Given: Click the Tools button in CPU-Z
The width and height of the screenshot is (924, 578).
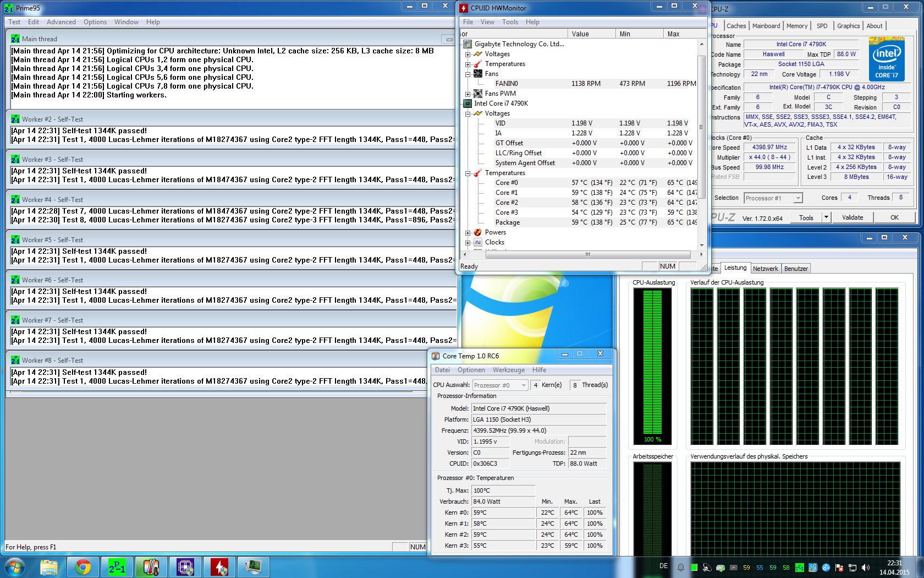Looking at the screenshot, I should click(806, 217).
